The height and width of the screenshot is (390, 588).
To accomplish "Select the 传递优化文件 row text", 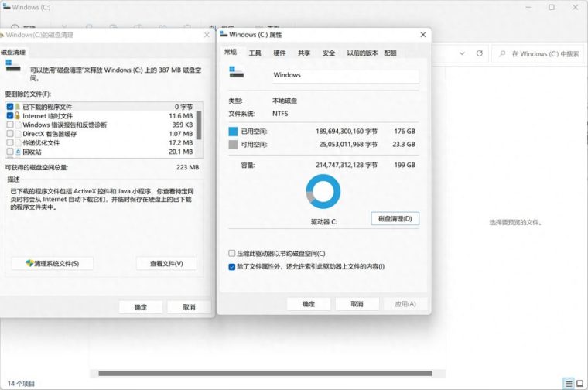I will click(x=41, y=143).
